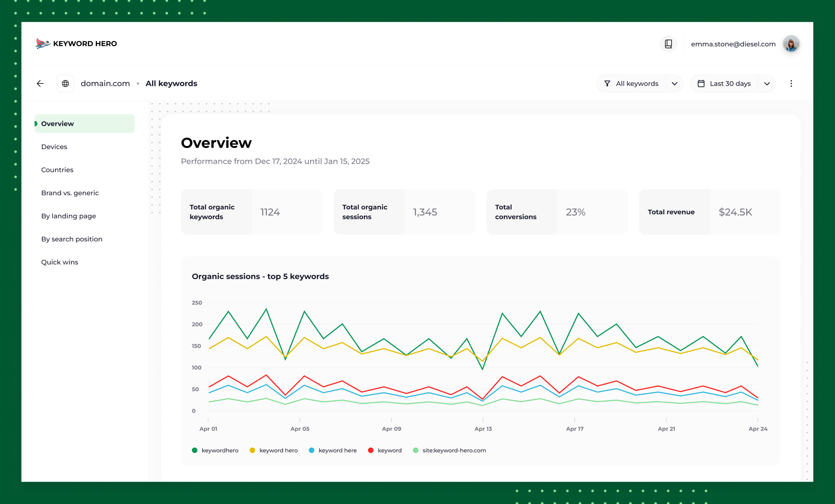The image size is (835, 504).
Task: Open Brand vs. generic section
Action: click(70, 193)
